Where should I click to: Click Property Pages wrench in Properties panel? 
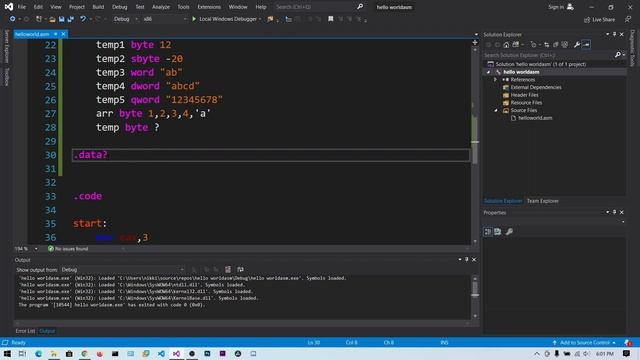pyautogui.click(x=509, y=232)
